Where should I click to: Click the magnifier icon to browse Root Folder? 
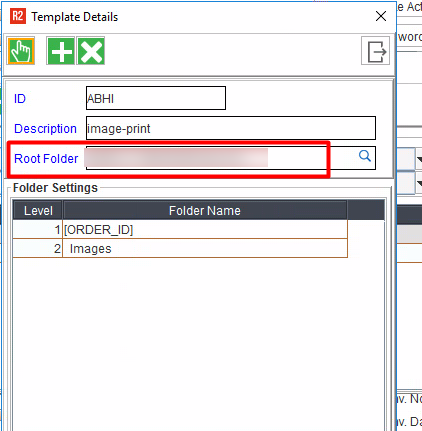pos(365,156)
